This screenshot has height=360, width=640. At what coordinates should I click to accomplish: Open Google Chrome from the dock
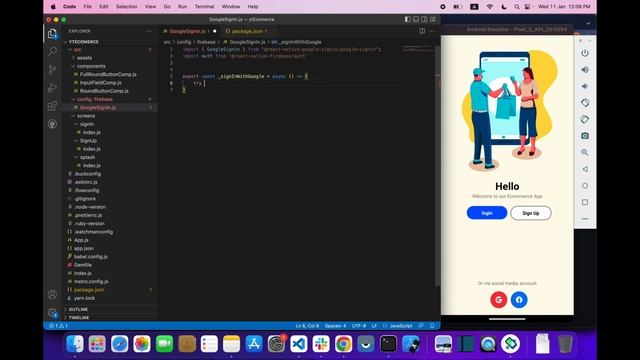click(343, 344)
